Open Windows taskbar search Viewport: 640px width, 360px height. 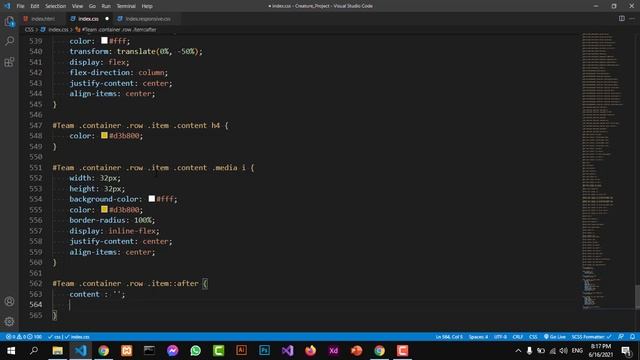34,351
